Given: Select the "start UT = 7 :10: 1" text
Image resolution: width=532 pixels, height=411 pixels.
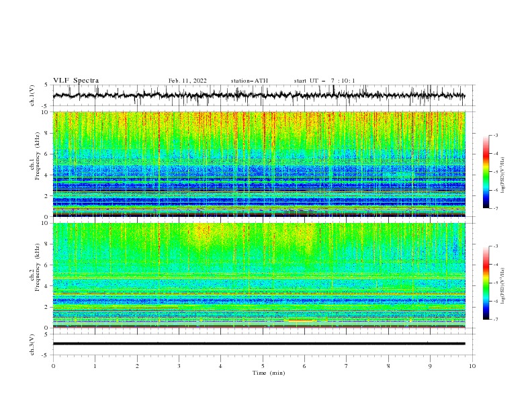Looking at the screenshot, I should tap(324, 81).
